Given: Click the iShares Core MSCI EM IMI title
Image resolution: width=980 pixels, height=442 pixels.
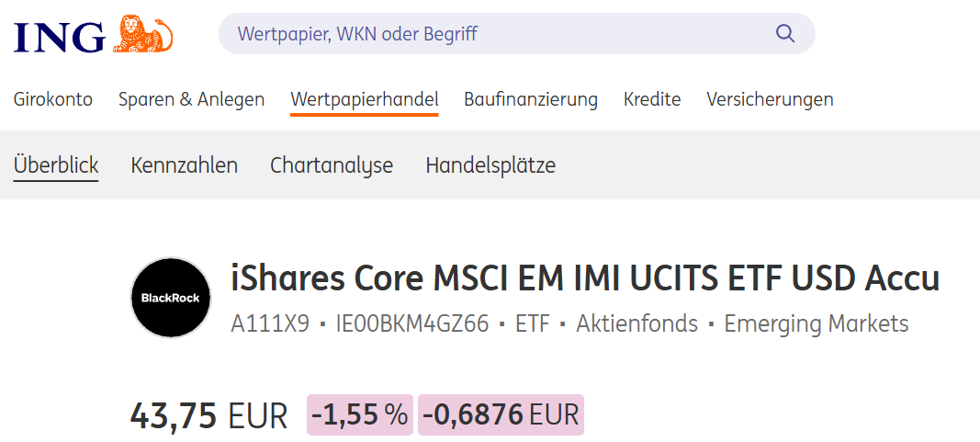Looking at the screenshot, I should tap(585, 279).
